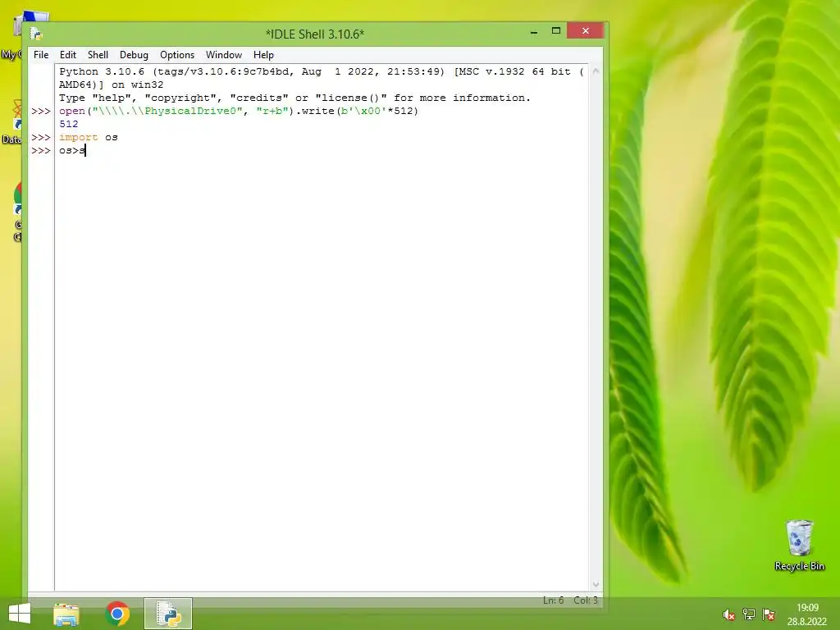
Task: Maximize the IDLE Shell window
Action: pyautogui.click(x=556, y=31)
